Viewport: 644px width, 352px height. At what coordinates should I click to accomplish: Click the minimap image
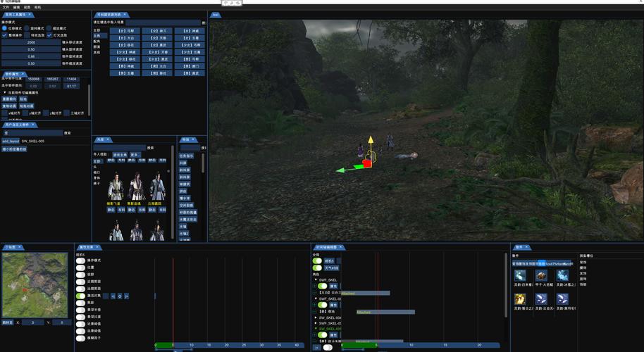click(35, 284)
